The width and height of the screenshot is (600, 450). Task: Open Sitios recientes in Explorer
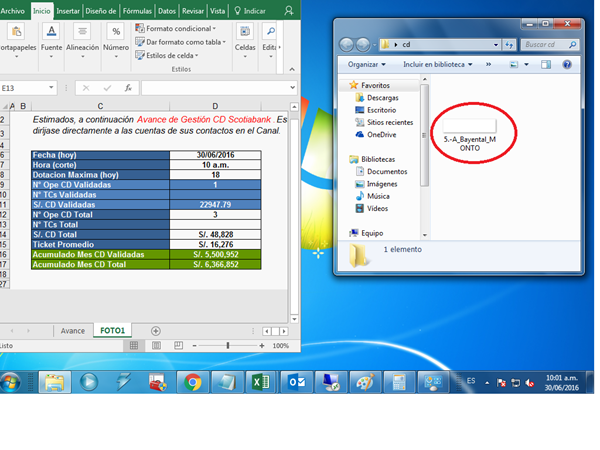(x=385, y=122)
